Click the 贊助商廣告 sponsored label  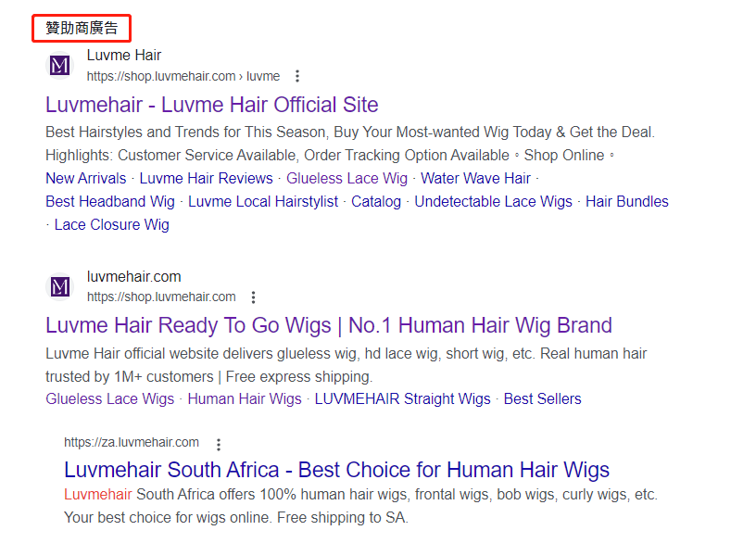click(82, 28)
